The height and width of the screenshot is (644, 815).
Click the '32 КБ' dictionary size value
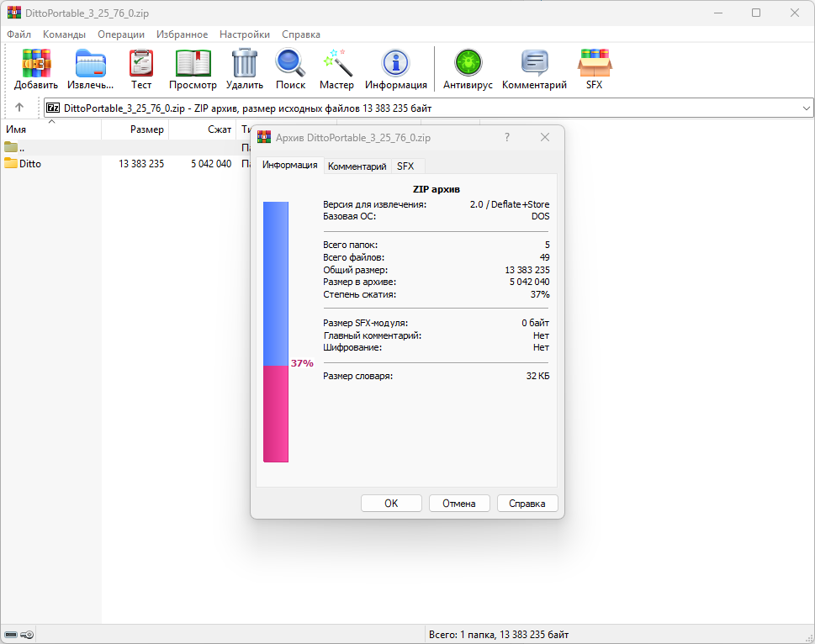tap(537, 376)
